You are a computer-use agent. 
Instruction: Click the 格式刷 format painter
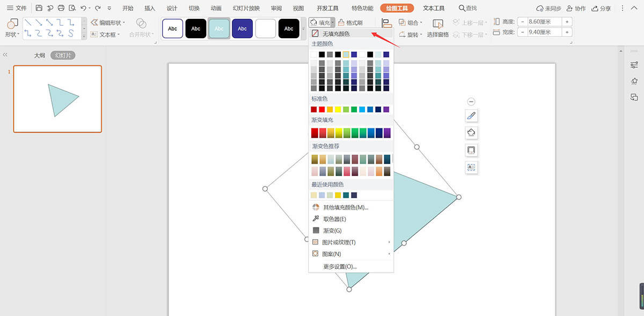point(350,23)
